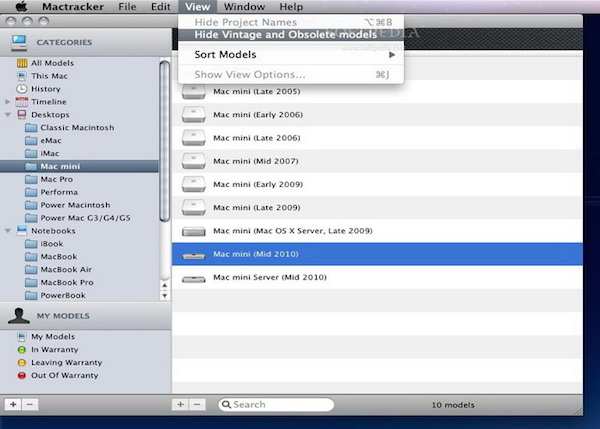This screenshot has height=429, width=600.
Task: Click the Search field
Action: pos(276,405)
